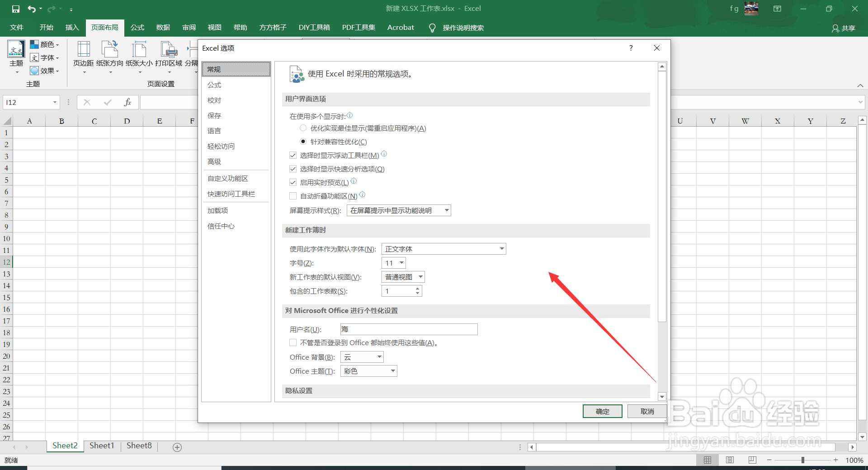This screenshot has width=868, height=470.
Task: Open the Office 主题 彩色 dropdown
Action: click(x=369, y=371)
